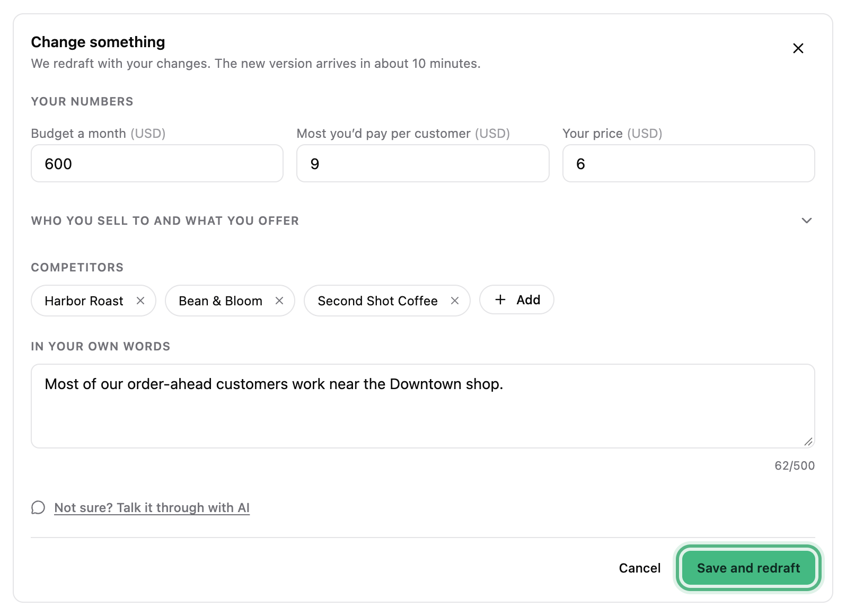Select the Second Shot Coffee chip label
The width and height of the screenshot is (846, 616).
377,301
